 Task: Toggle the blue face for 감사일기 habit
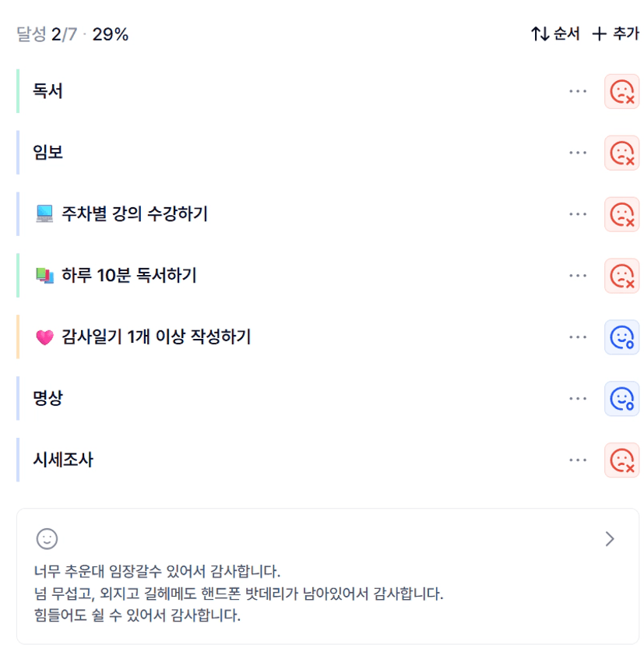pyautogui.click(x=621, y=337)
